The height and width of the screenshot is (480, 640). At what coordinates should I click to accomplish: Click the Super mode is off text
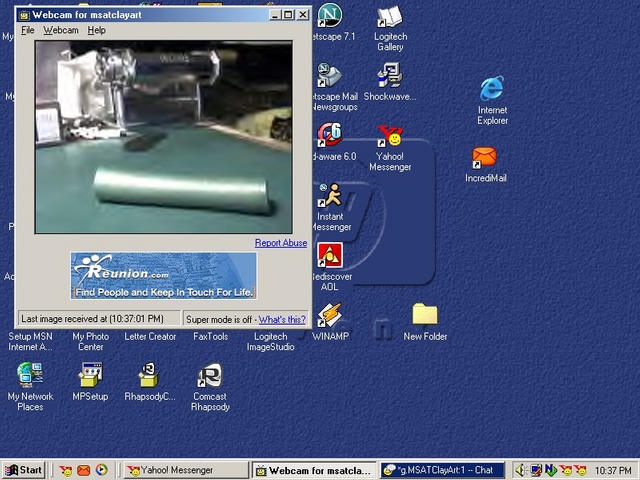click(219, 320)
